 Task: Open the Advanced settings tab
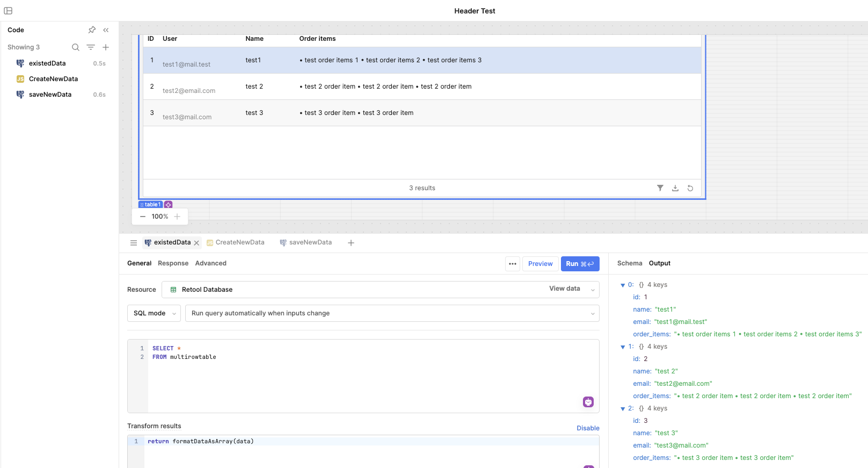click(211, 263)
